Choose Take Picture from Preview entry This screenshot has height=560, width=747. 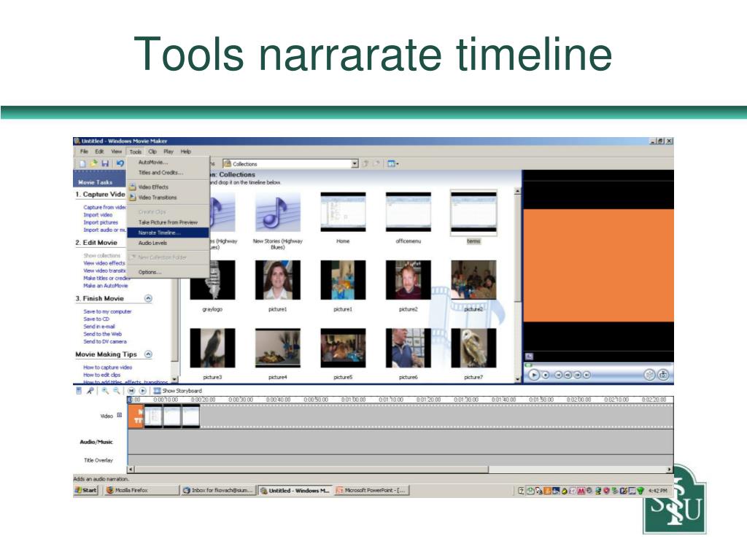click(169, 222)
